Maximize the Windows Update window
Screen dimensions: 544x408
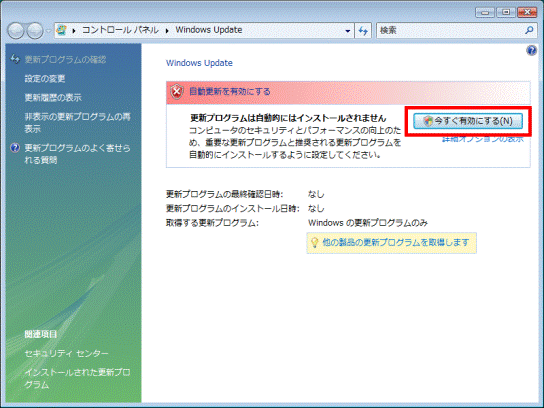coord(506,12)
